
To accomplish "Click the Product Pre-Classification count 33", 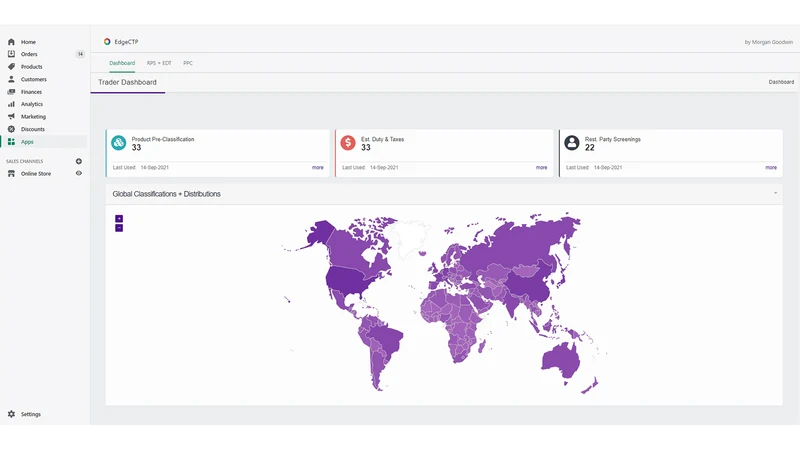I will tap(136, 147).
